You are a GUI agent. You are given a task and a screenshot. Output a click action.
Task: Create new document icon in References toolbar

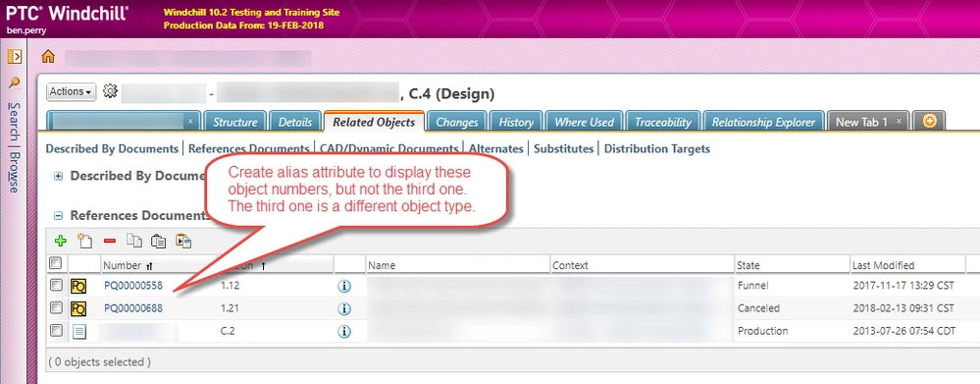click(84, 241)
